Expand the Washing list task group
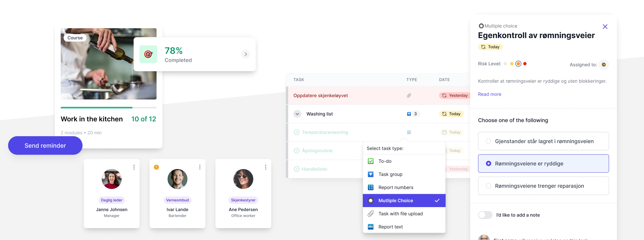 point(297,114)
